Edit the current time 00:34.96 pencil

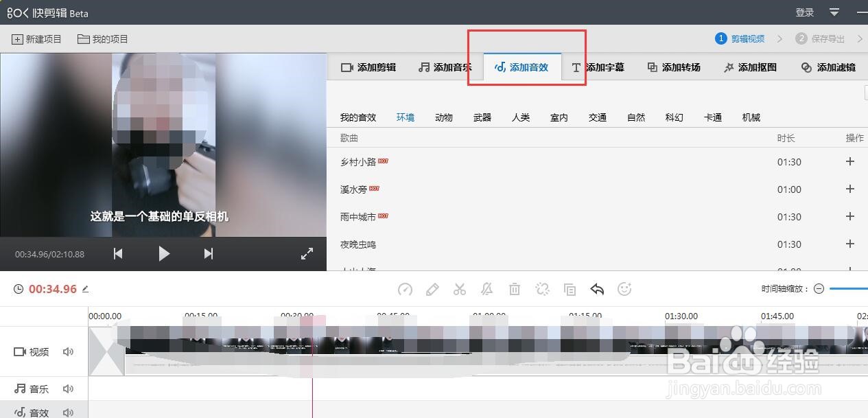[x=86, y=289]
